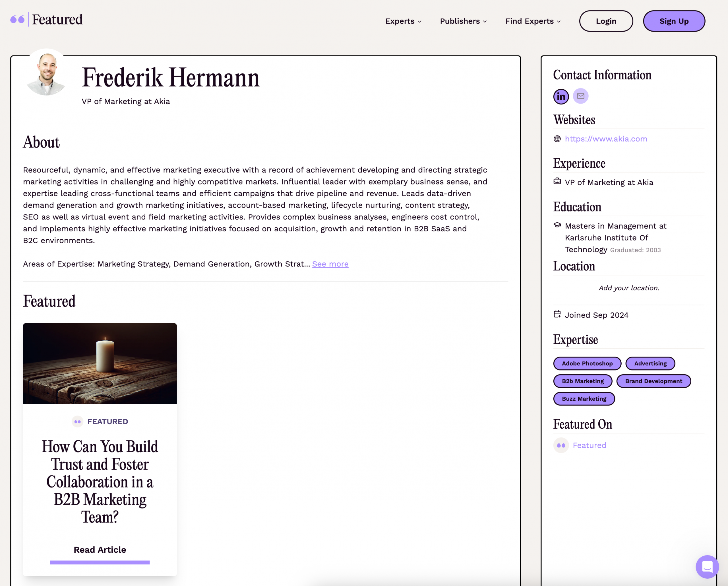Screen dimensions: 728x586
Task: Click Frederik Hermann's profile photo
Action: pyautogui.click(x=46, y=74)
